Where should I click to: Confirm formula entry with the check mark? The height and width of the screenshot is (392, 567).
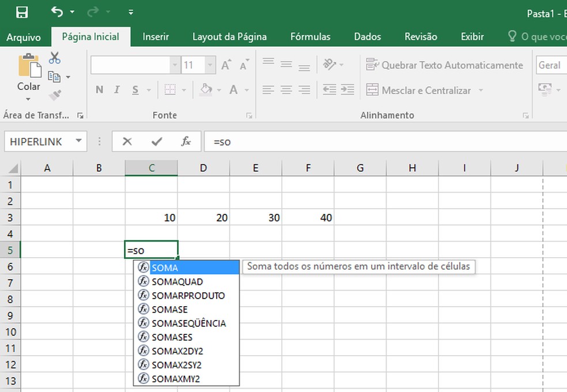[157, 141]
